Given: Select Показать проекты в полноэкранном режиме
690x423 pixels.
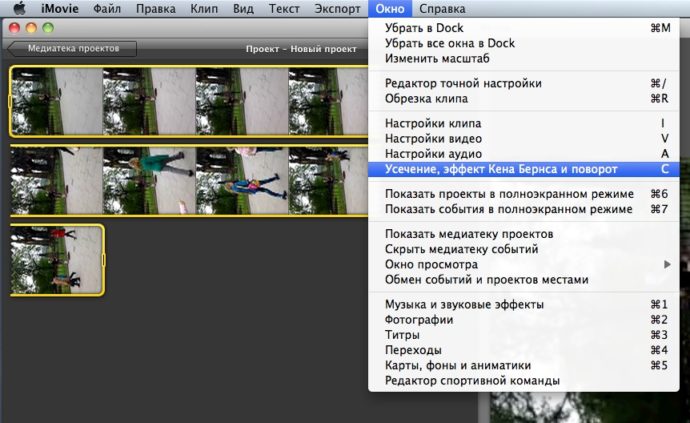Looking at the screenshot, I should point(524,194).
